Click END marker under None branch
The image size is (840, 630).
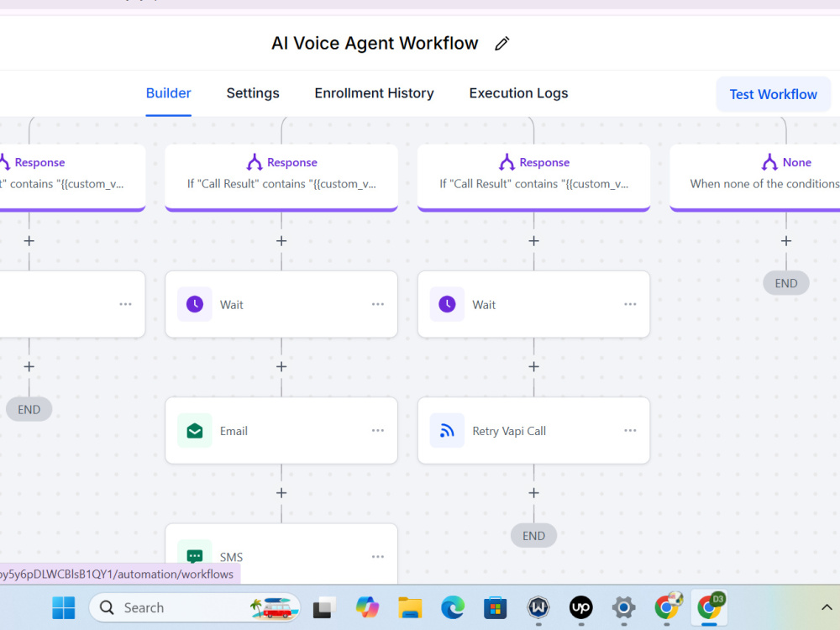coord(786,283)
